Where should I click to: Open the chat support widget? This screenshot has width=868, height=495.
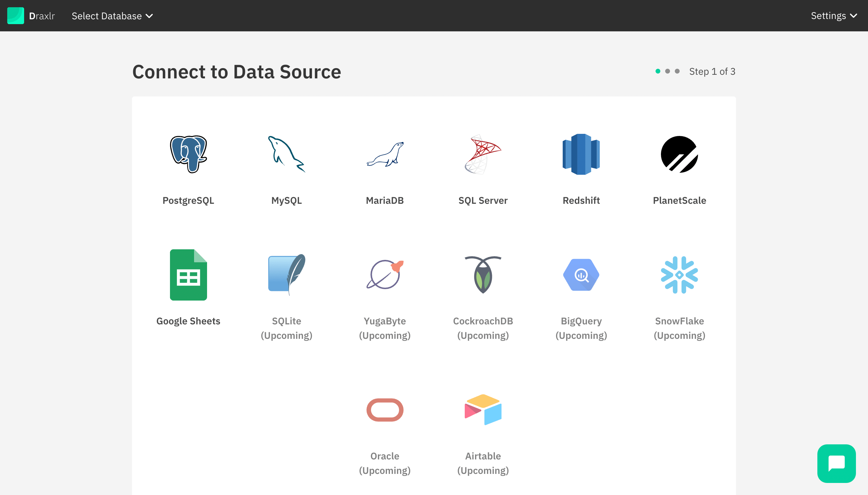[x=836, y=463]
